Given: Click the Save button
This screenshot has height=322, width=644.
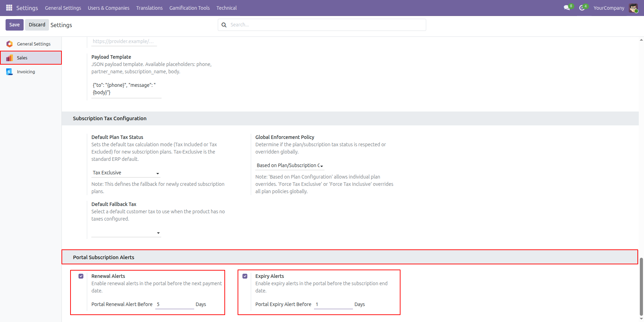Looking at the screenshot, I should click(15, 25).
